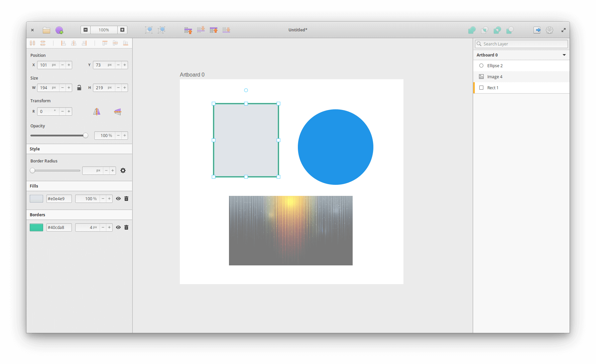
Task: Click the zoom increase button
Action: 122,30
